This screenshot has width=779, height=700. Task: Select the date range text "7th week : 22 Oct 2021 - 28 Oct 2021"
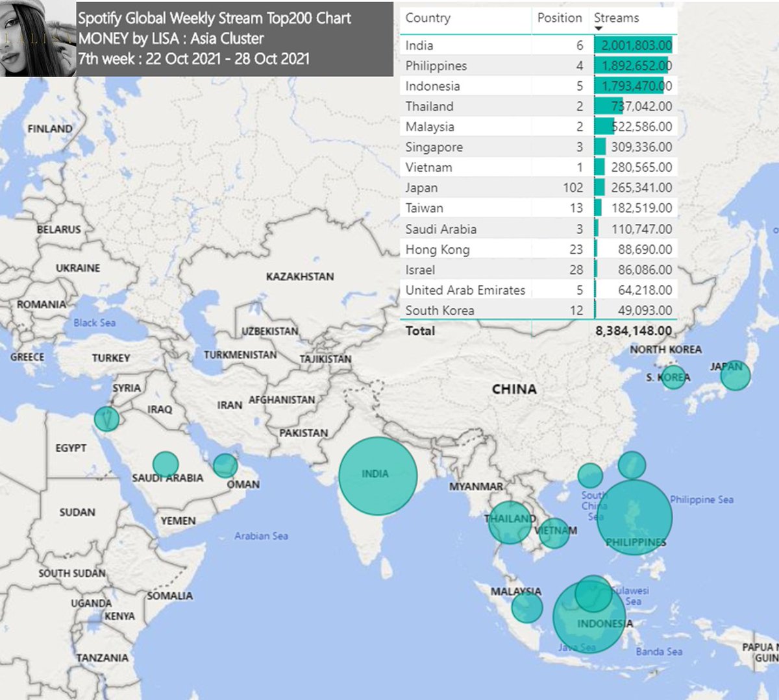(x=194, y=58)
